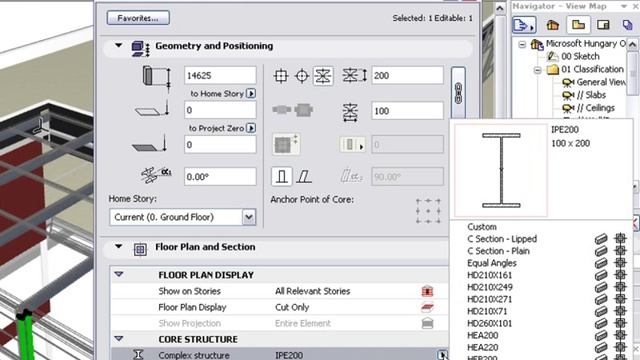Image resolution: width=640 pixels, height=360 pixels.
Task: Collapse the Floor Plan and Section panel
Action: (118, 247)
